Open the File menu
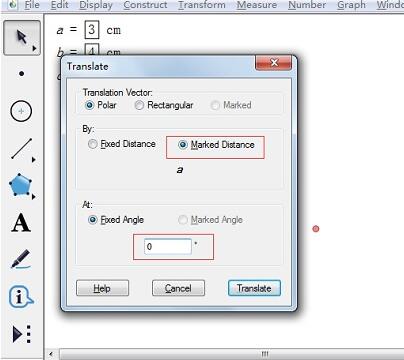The image size is (404, 360). tap(32, 5)
